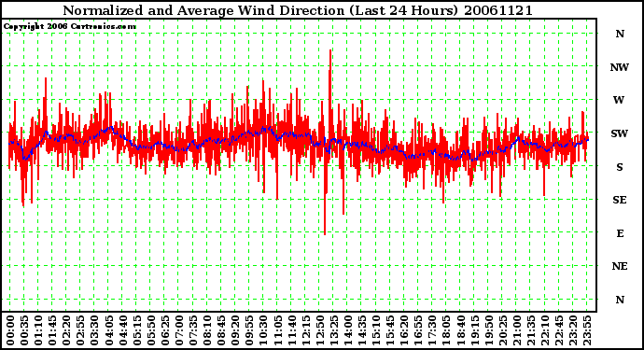Screen dimensions: 644x350
Task: Click the 10:30 time axis label
Action: (263, 330)
